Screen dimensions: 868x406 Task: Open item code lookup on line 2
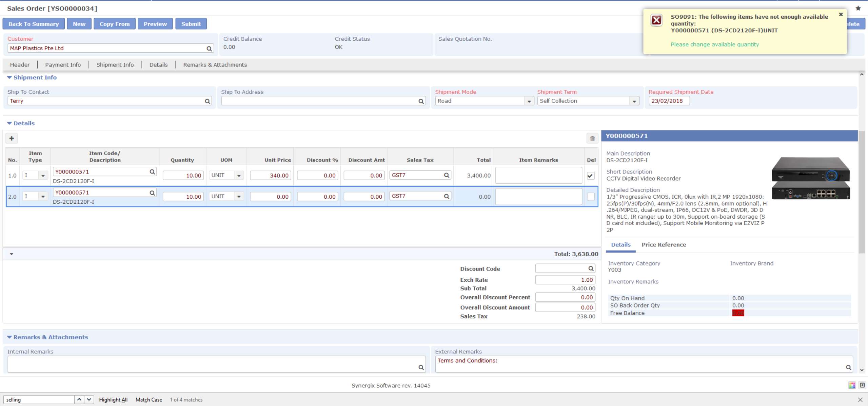click(x=152, y=192)
